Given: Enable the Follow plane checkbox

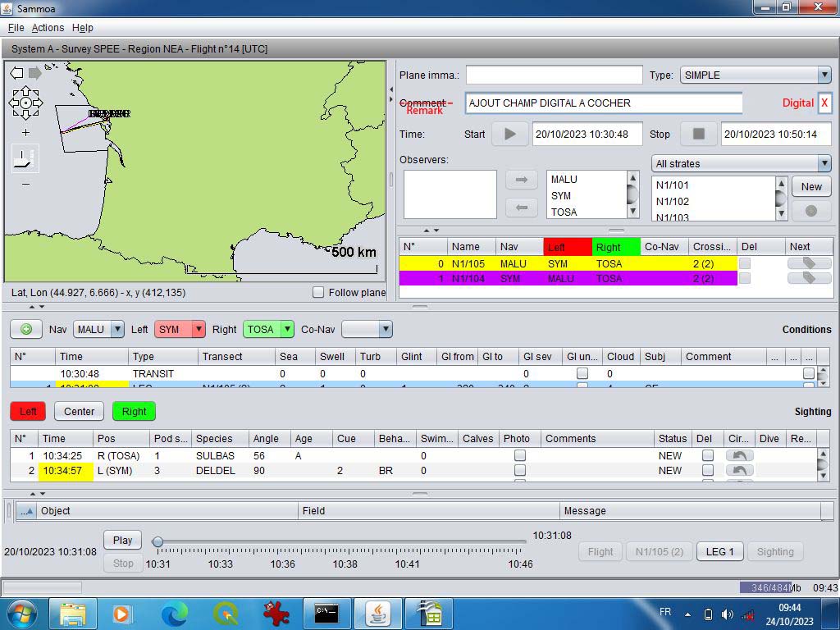Looking at the screenshot, I should [318, 293].
